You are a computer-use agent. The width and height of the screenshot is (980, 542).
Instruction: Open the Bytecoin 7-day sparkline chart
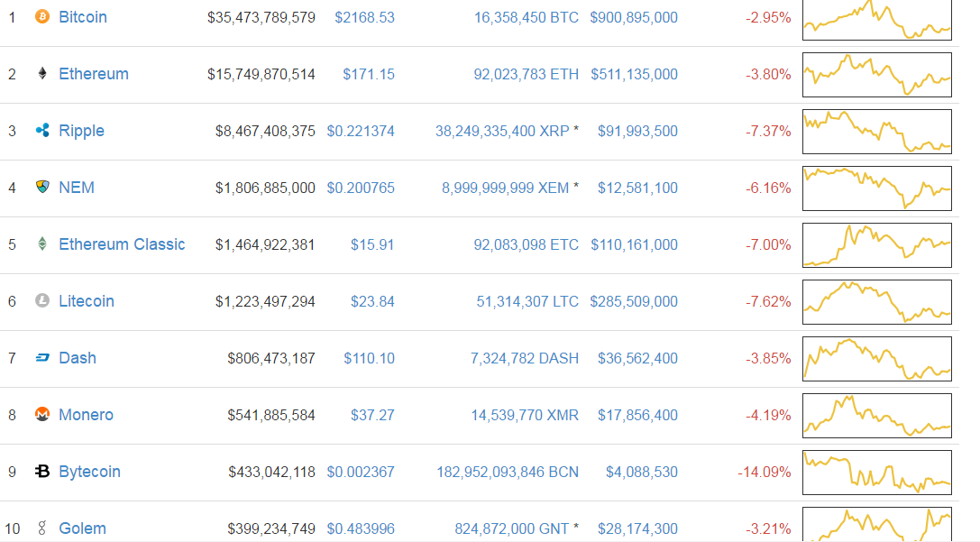click(x=877, y=473)
